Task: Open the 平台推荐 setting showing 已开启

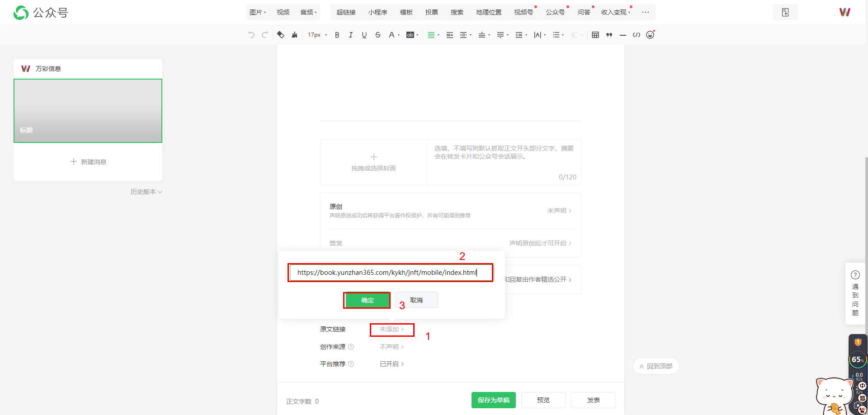Action: pyautogui.click(x=392, y=364)
